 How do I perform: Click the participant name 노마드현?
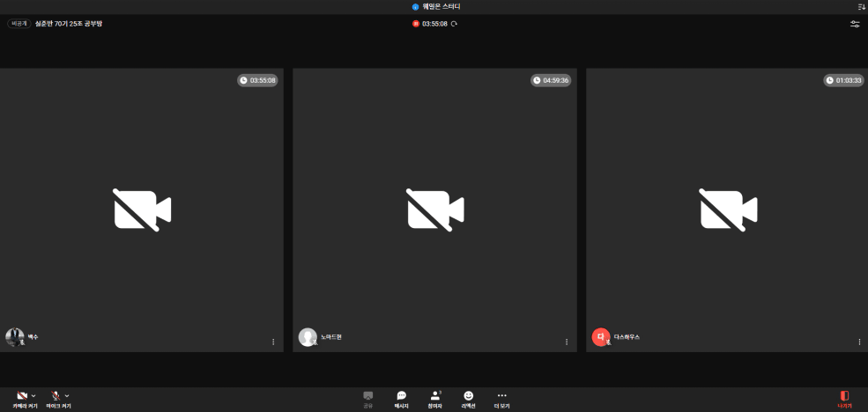click(331, 337)
